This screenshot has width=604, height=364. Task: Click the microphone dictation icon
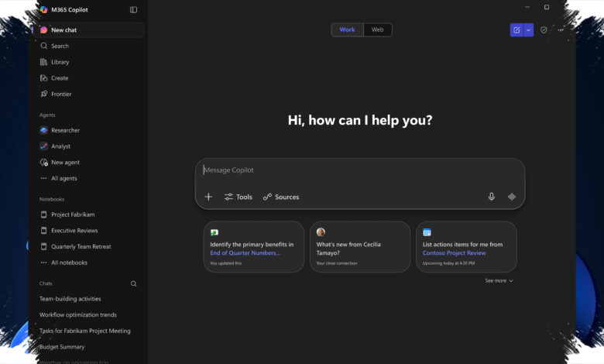[x=492, y=197]
